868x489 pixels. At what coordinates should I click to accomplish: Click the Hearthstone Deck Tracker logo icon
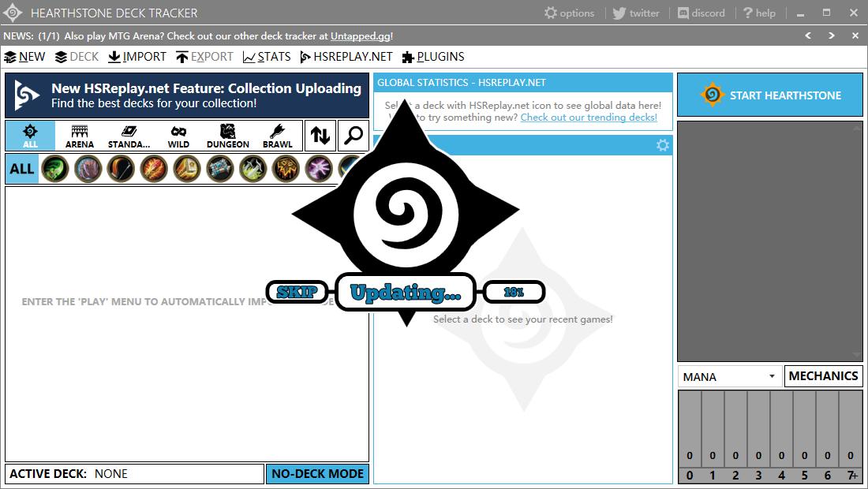13,13
